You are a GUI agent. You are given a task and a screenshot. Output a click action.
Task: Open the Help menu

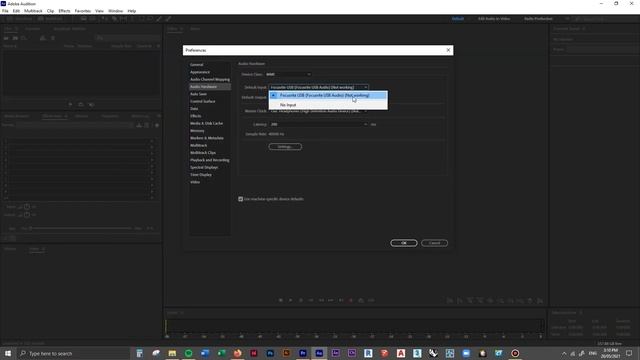[x=132, y=11]
